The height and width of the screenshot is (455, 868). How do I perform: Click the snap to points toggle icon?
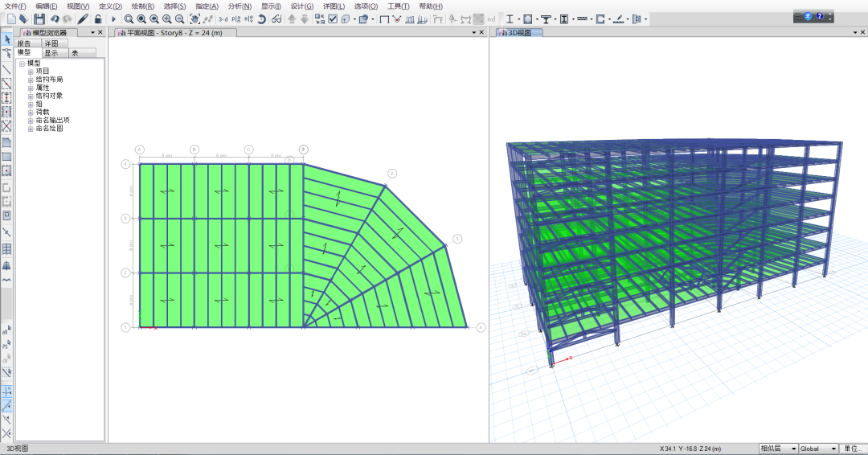6,391
